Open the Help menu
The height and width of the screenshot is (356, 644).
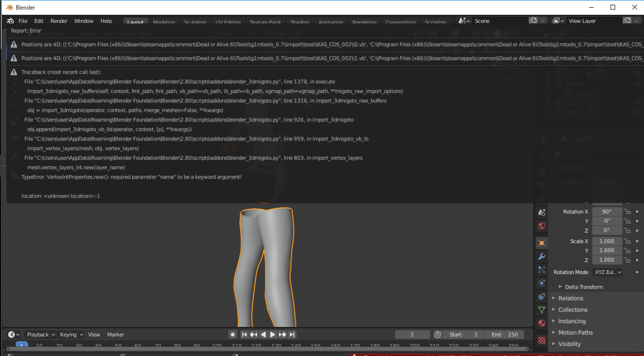point(106,21)
